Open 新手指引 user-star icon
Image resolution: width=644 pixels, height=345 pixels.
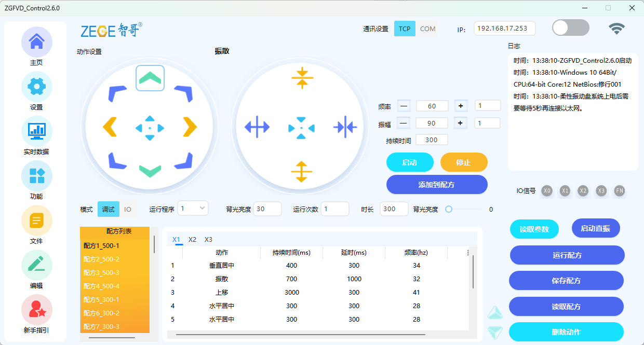point(36,310)
